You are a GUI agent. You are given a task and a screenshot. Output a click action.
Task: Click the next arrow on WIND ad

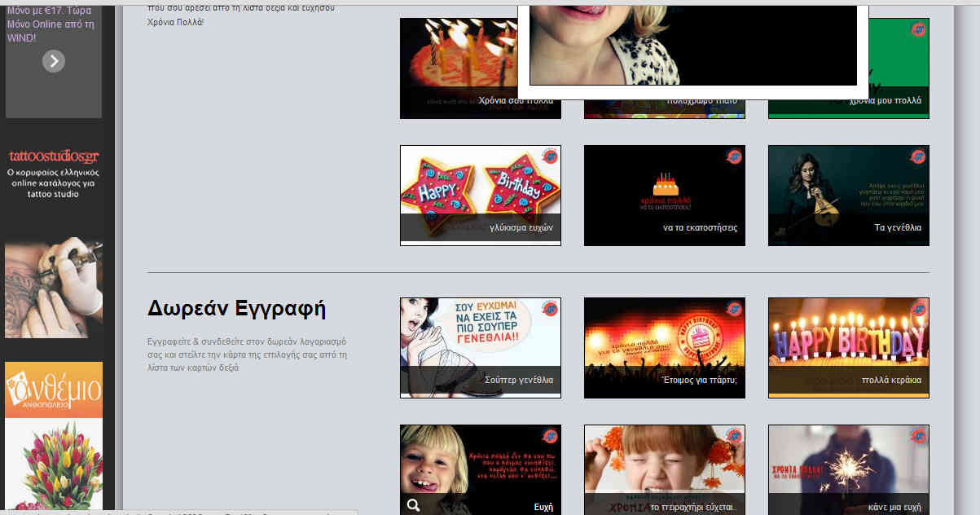(x=53, y=60)
